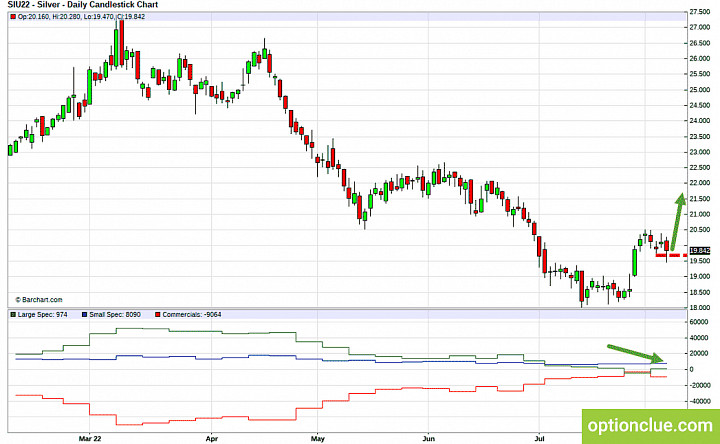720x444 pixels.
Task: Click the 27.000 price axis label
Action: (699, 28)
